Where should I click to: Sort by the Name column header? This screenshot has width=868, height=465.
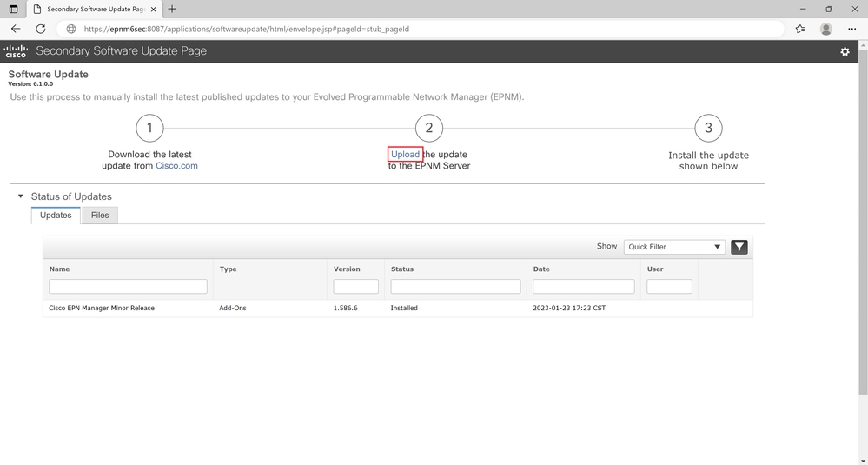click(x=59, y=269)
